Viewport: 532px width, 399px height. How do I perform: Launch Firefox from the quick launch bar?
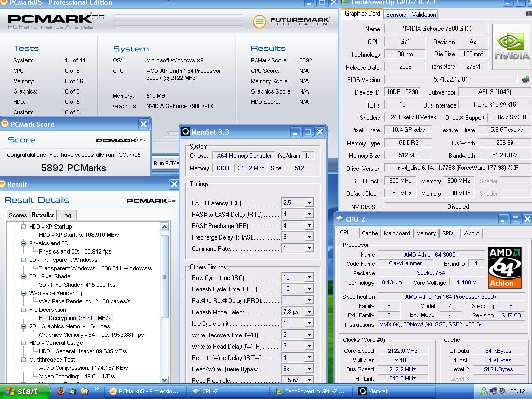61,391
